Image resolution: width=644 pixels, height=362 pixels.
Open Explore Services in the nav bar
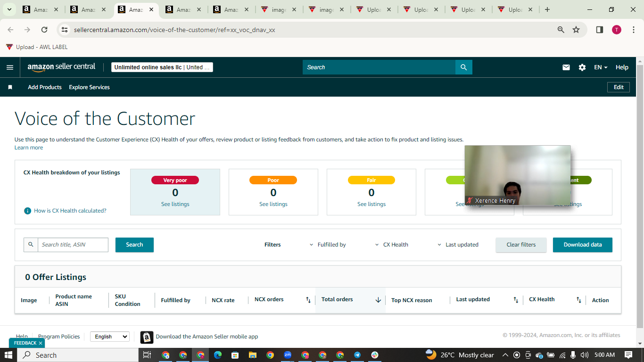89,87
